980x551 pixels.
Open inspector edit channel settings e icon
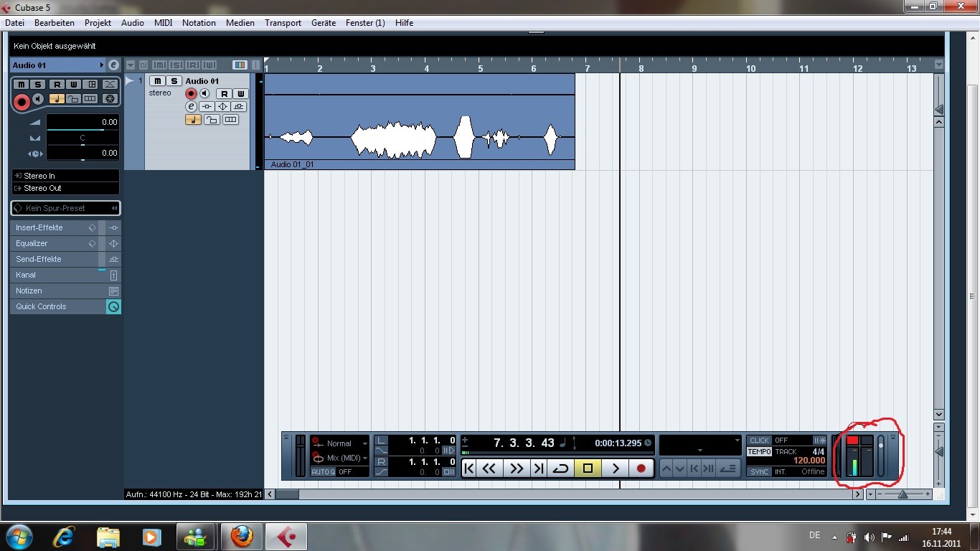click(113, 65)
